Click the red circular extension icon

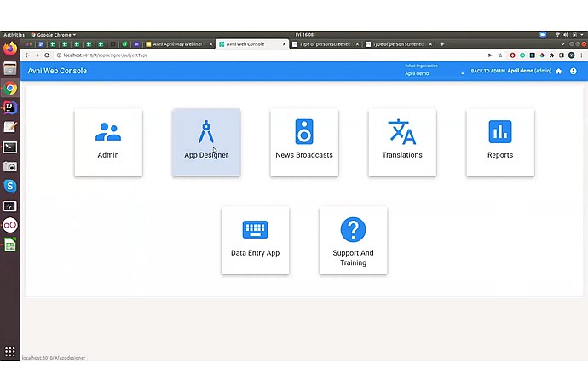click(x=512, y=55)
